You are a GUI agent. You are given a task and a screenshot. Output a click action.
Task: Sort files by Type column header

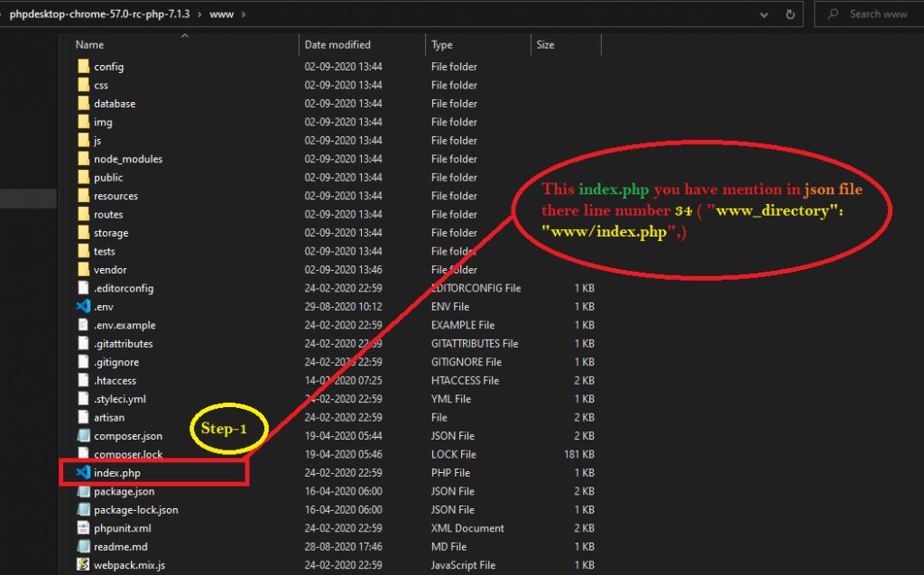(x=442, y=44)
